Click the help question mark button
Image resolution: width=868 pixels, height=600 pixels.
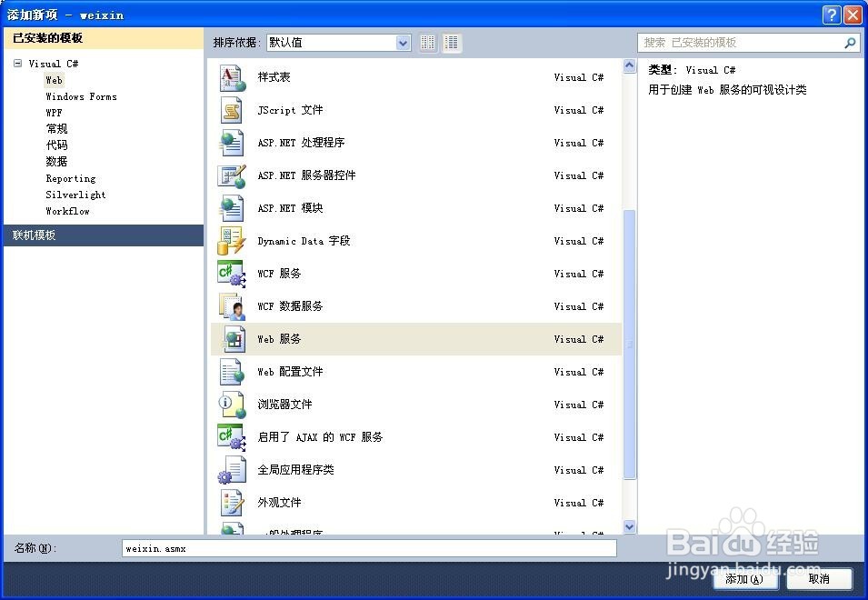(832, 15)
